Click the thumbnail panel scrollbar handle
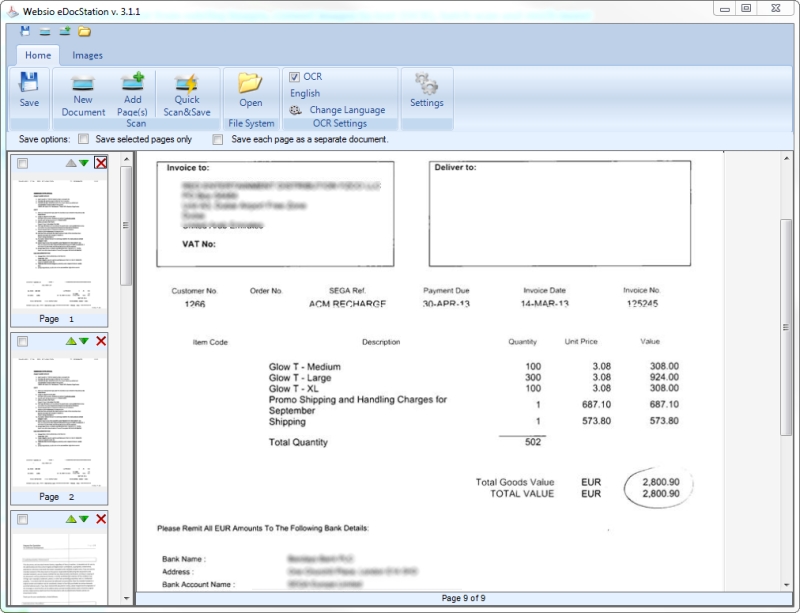Screen dimensions: 800x613 click(x=127, y=225)
